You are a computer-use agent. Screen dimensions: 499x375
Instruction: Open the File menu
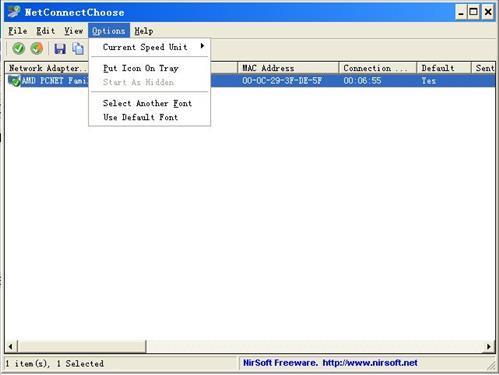18,31
